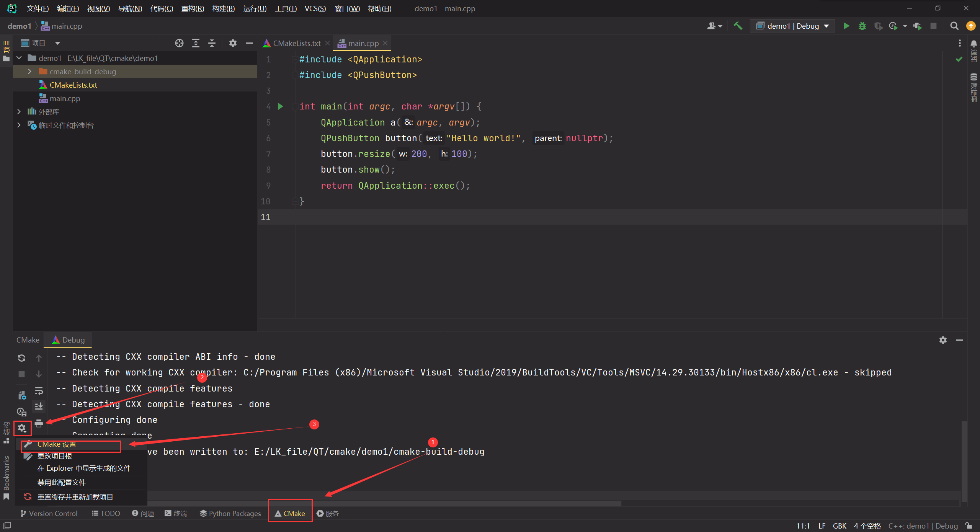
Task: Open demo1 | Debug configuration dropdown
Action: [x=792, y=26]
